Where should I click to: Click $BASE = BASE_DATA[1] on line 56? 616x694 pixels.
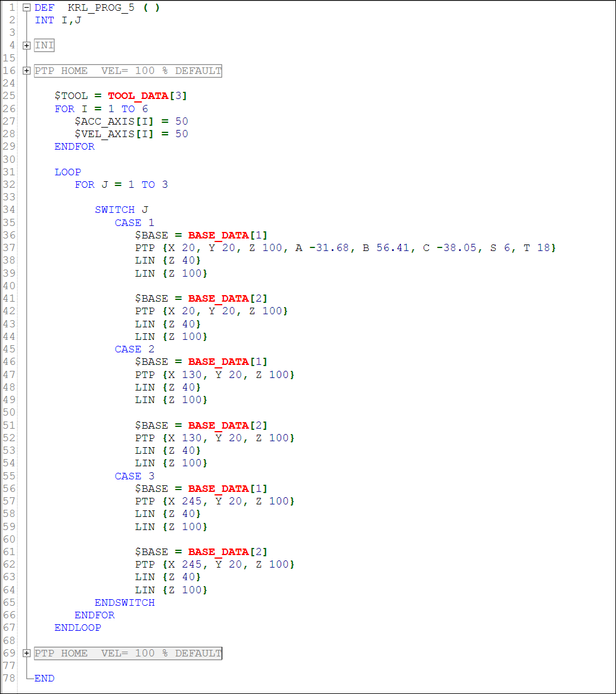tap(201, 489)
